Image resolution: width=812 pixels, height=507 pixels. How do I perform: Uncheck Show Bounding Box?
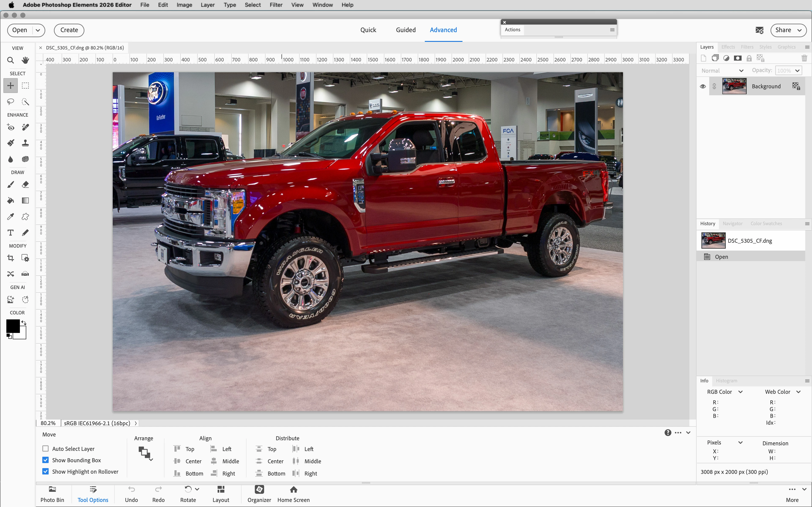click(46, 460)
